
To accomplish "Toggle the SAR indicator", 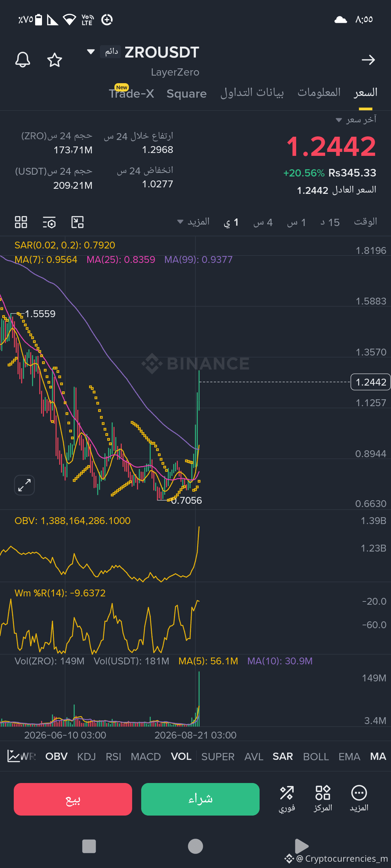I will click(x=283, y=756).
